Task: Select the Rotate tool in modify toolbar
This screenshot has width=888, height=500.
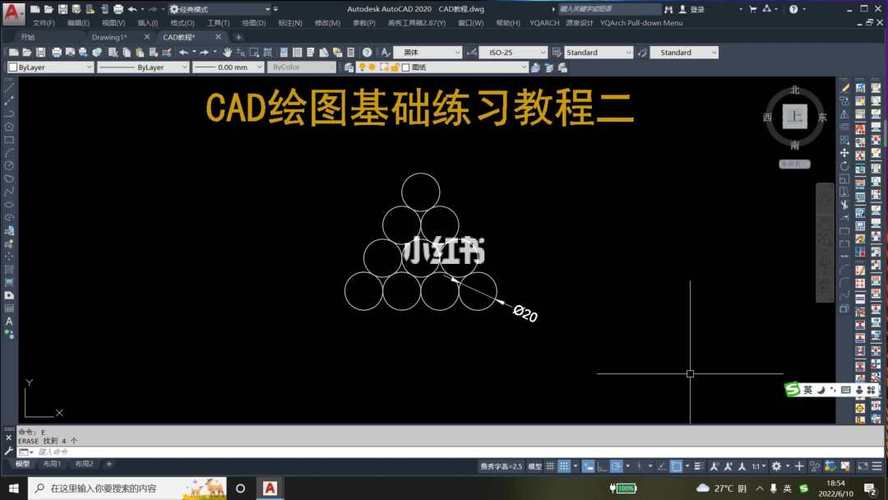Action: (x=844, y=166)
